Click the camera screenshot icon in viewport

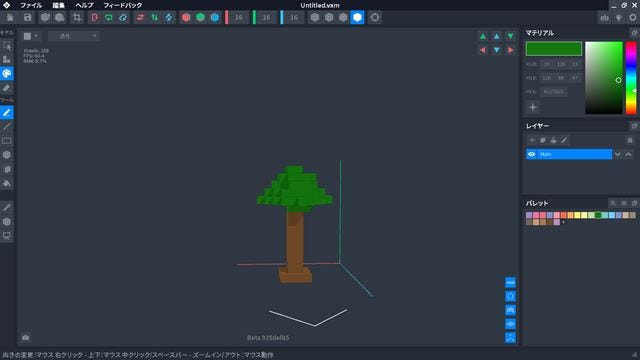pos(26,338)
